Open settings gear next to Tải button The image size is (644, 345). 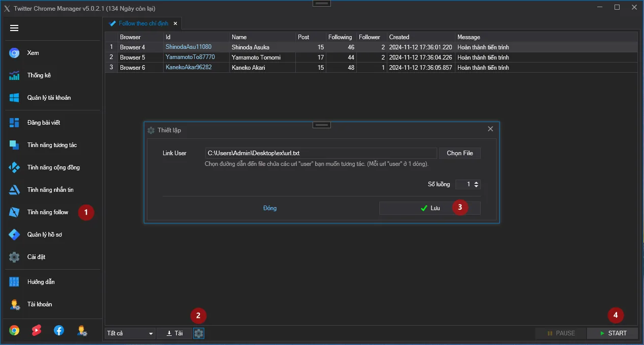[x=199, y=333]
